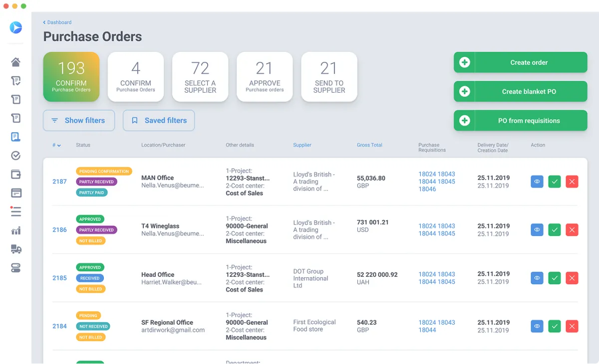The height and width of the screenshot is (364, 599).
Task: Select SF Regional Office location text
Action: click(167, 323)
